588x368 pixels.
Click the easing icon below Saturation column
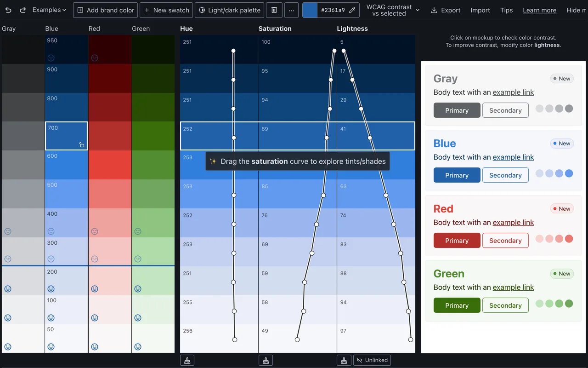pyautogui.click(x=266, y=360)
